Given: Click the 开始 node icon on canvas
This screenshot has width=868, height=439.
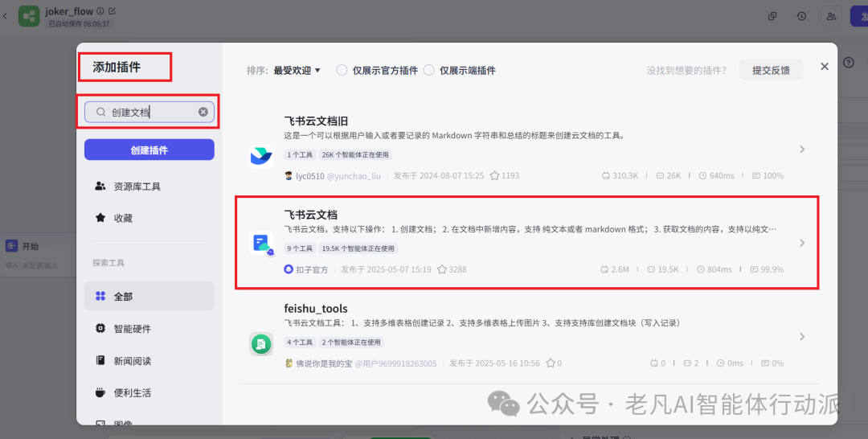Looking at the screenshot, I should click(11, 246).
